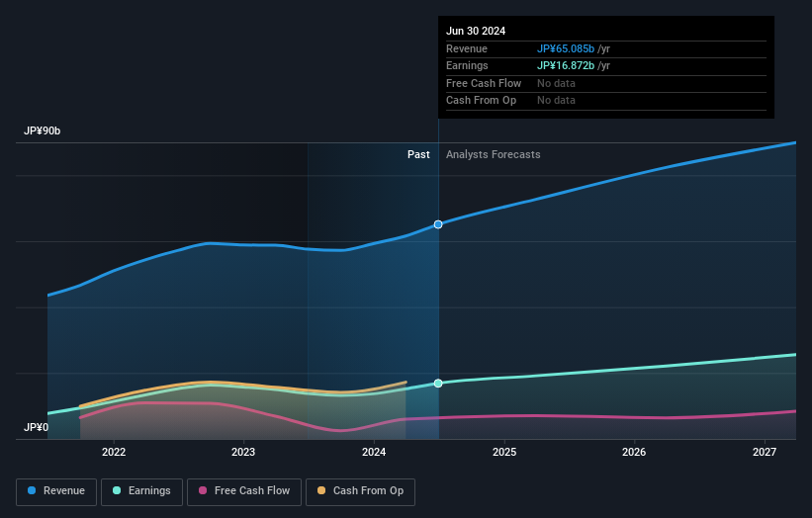Click the JP¥16.872b earnings value
The height and width of the screenshot is (518, 812).
[566, 65]
